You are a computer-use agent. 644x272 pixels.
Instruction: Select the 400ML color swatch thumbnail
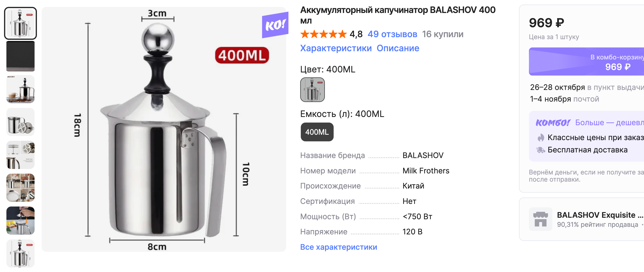(312, 90)
